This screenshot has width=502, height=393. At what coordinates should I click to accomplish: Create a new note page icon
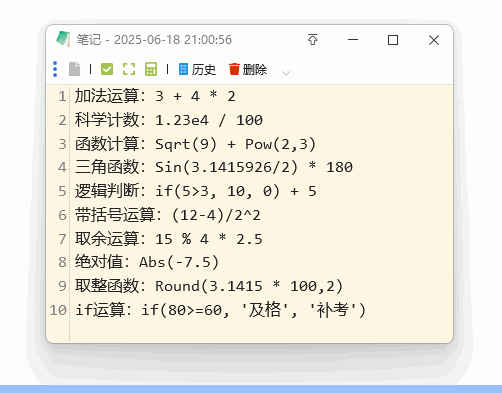(x=74, y=69)
